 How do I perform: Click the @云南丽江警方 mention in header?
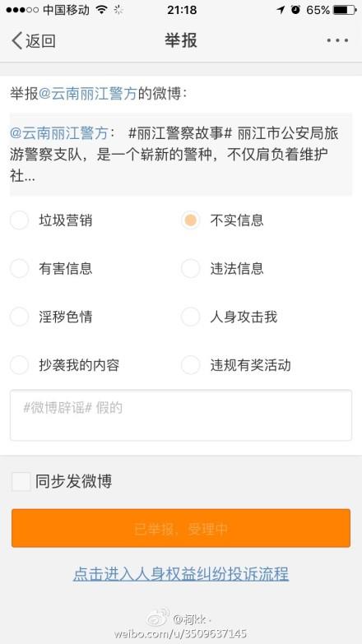click(87, 94)
